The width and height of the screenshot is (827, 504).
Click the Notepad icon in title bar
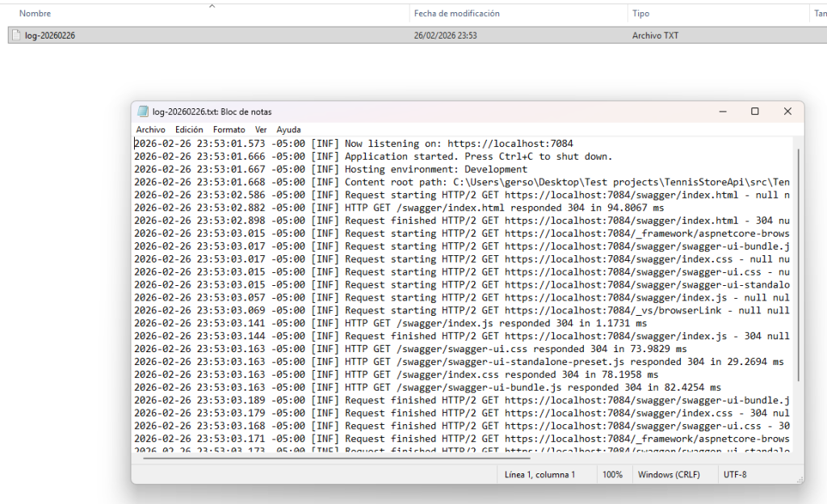click(x=142, y=111)
